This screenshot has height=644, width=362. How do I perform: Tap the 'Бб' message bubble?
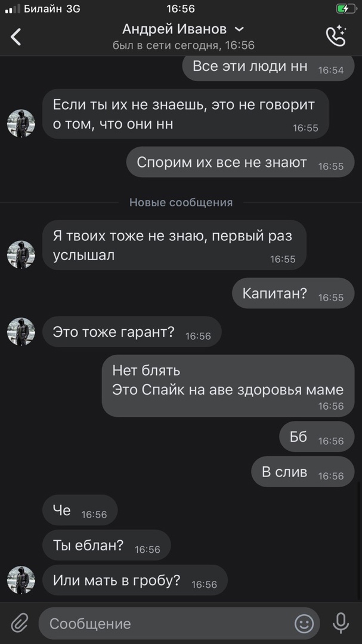pos(317,436)
